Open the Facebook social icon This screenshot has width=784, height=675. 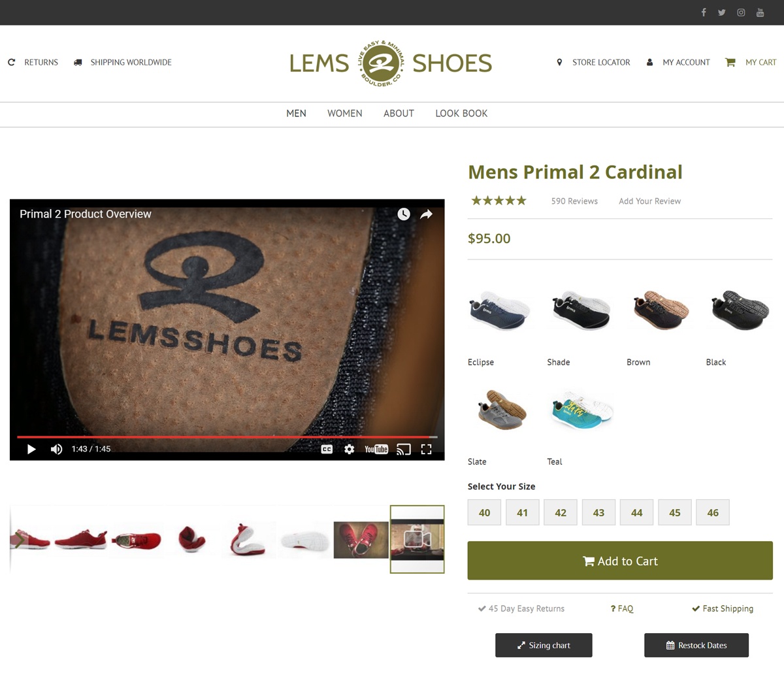[x=704, y=12]
